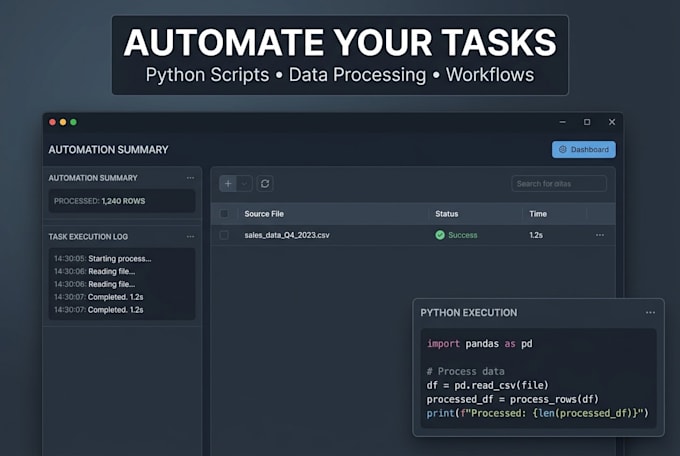Click the print Processed code line

(x=537, y=413)
